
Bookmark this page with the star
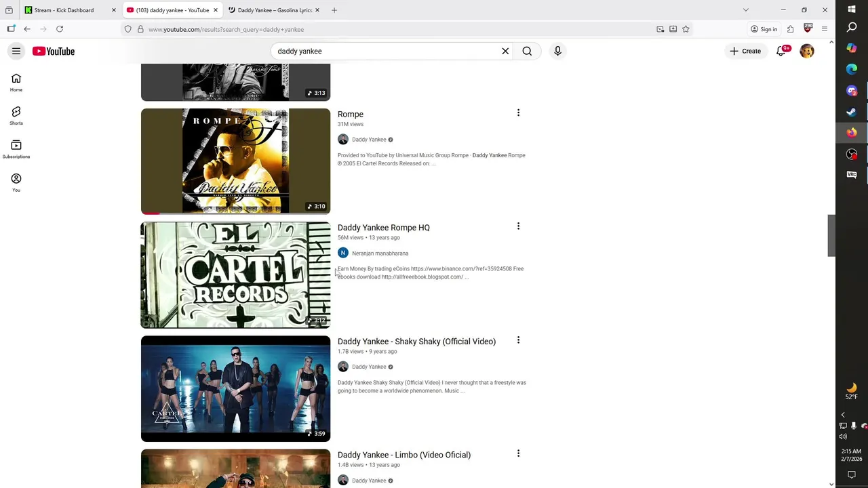click(686, 29)
